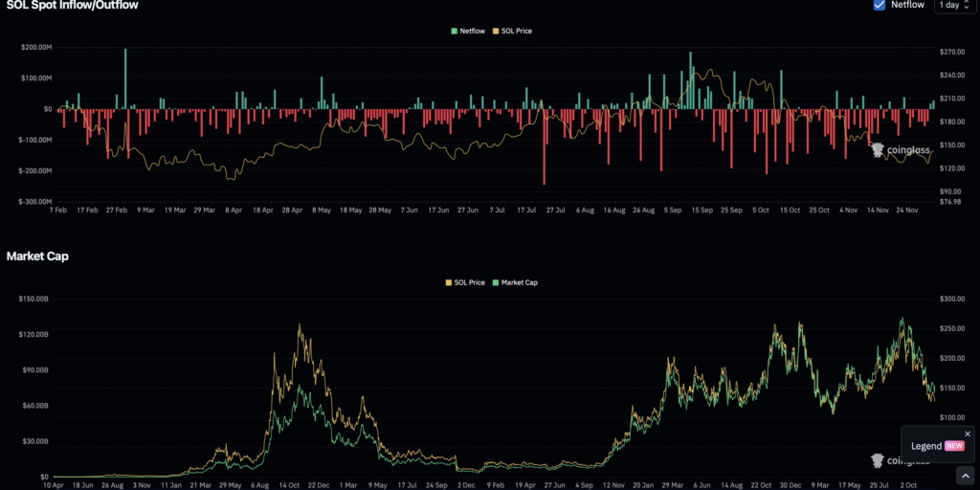Click green Market Cap legend color square
The width and height of the screenshot is (980, 490).
pos(495,282)
